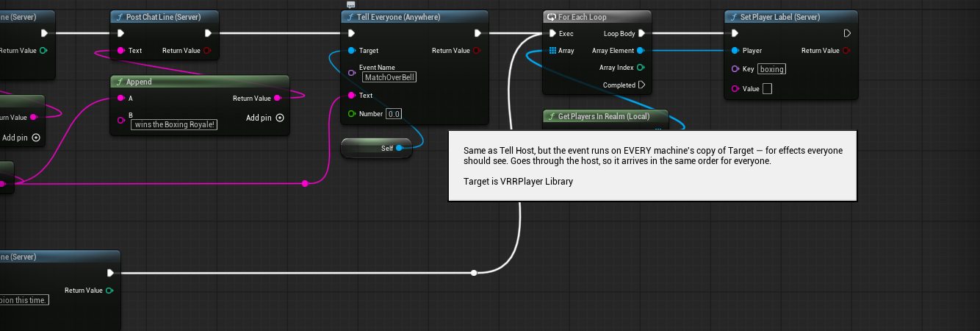The width and height of the screenshot is (980, 331).
Task: Click Array Index pin on For Each Loop
Action: [641, 68]
